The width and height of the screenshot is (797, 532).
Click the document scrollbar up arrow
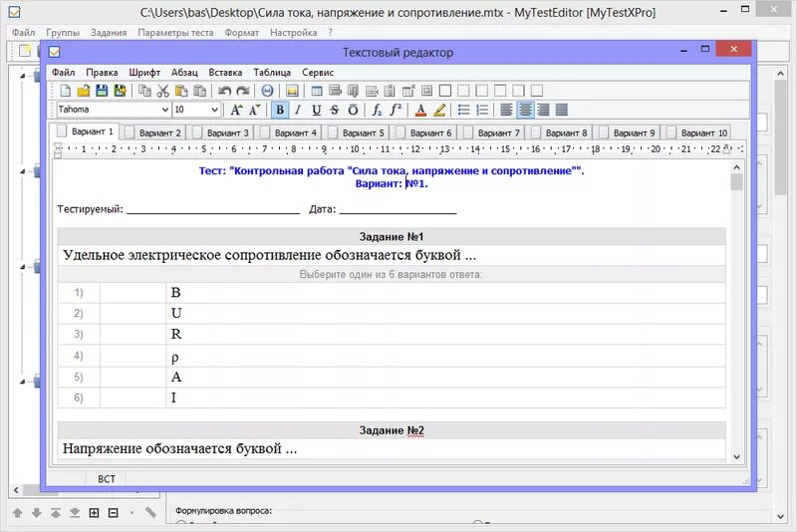click(x=736, y=167)
